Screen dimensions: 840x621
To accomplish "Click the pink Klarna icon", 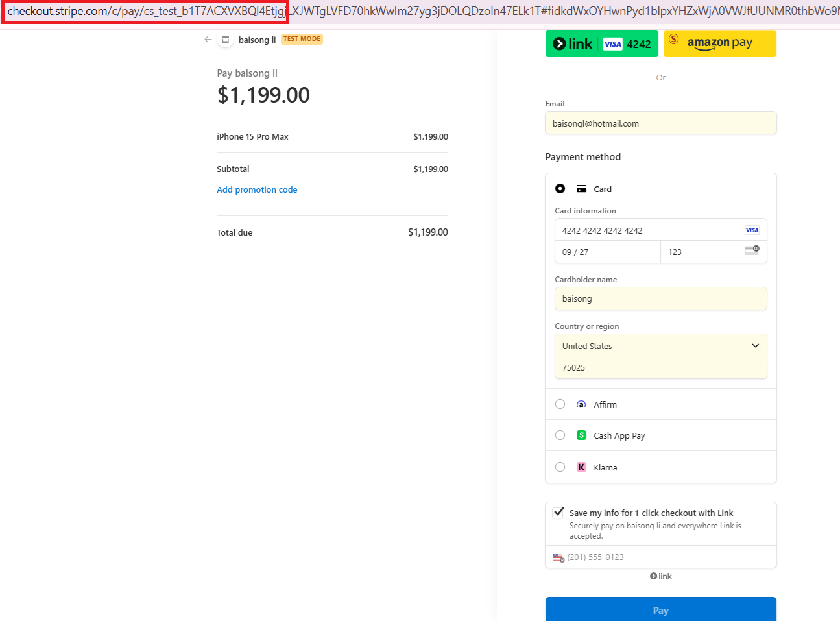I will pyautogui.click(x=581, y=467).
